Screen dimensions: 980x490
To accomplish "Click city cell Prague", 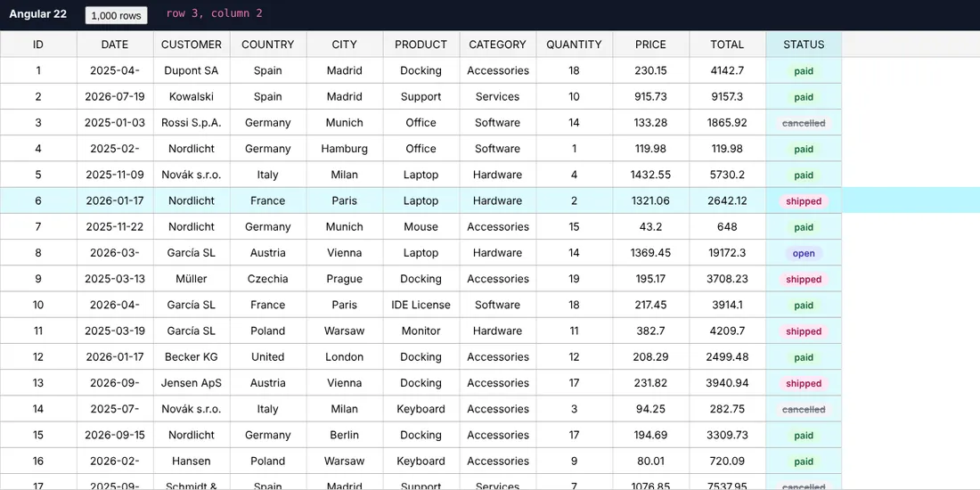I will coord(345,279).
